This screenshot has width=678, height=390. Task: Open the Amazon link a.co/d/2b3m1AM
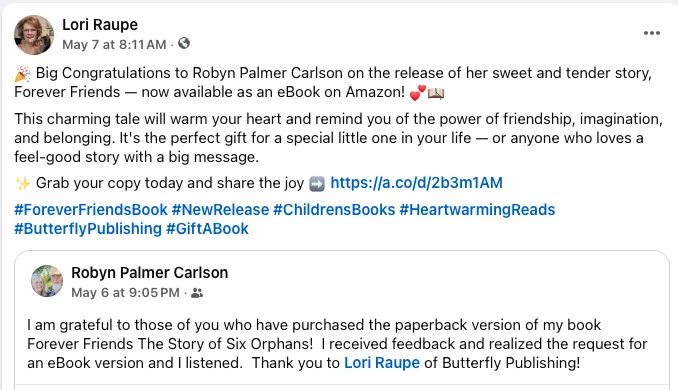point(416,183)
